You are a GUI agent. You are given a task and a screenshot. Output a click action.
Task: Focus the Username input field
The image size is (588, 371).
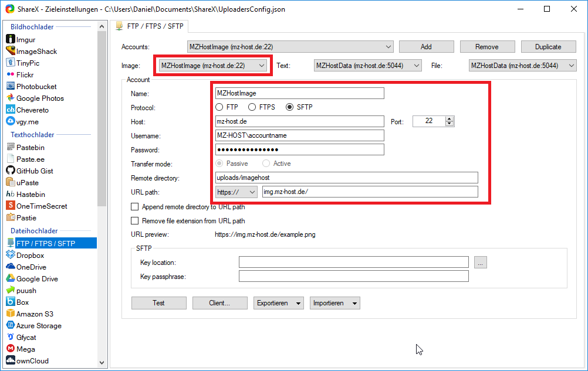tap(300, 135)
